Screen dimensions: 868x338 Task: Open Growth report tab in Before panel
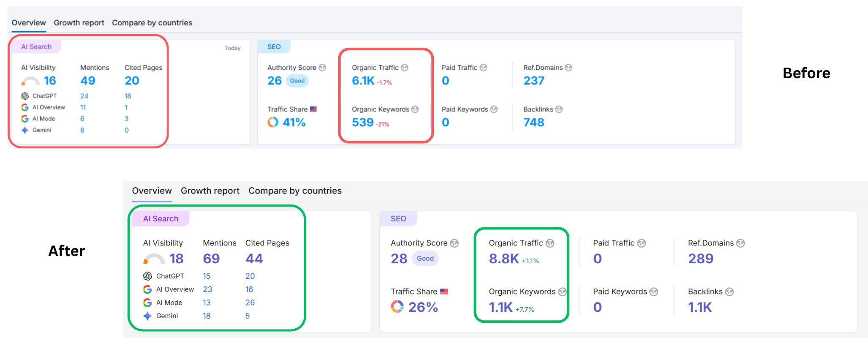79,23
